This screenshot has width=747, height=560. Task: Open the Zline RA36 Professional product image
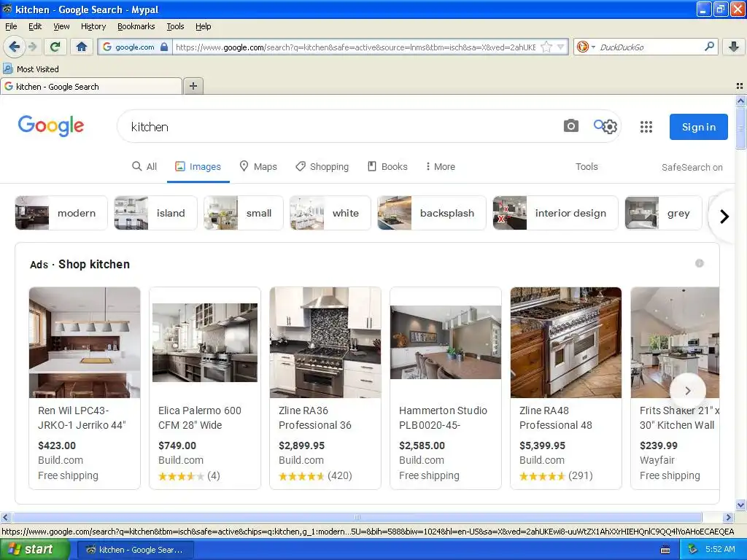(x=325, y=343)
